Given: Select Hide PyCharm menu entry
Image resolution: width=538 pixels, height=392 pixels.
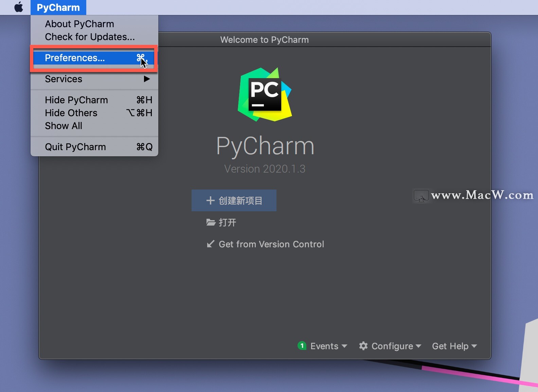Looking at the screenshot, I should coord(94,100).
